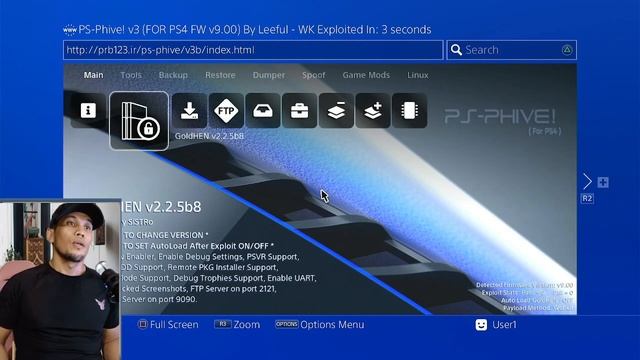Open the inbox tray icon
640x360 pixels.
coord(263,110)
